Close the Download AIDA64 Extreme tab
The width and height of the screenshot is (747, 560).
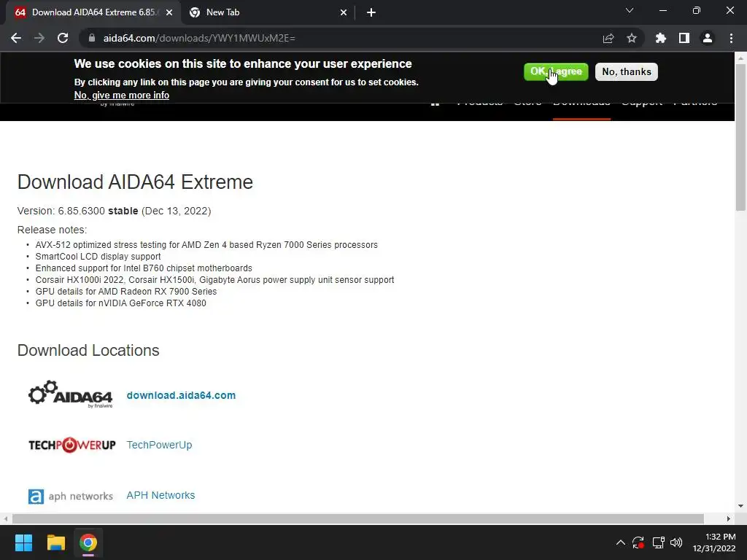point(169,12)
